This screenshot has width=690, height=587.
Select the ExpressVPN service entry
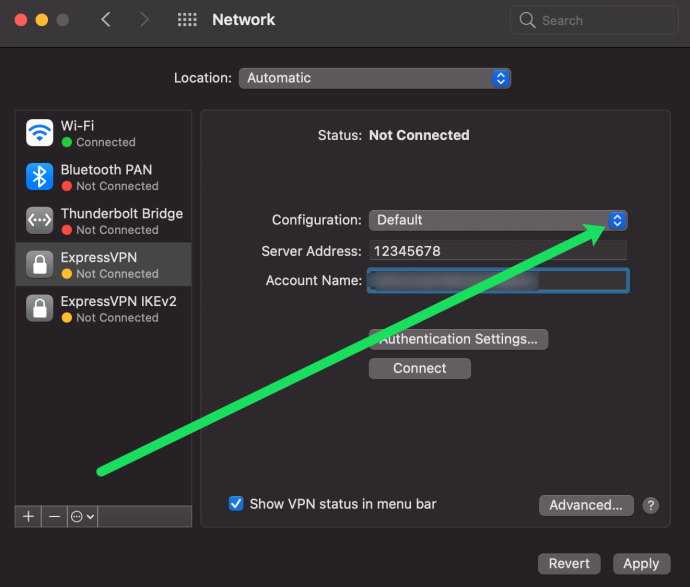pyautogui.click(x=103, y=264)
